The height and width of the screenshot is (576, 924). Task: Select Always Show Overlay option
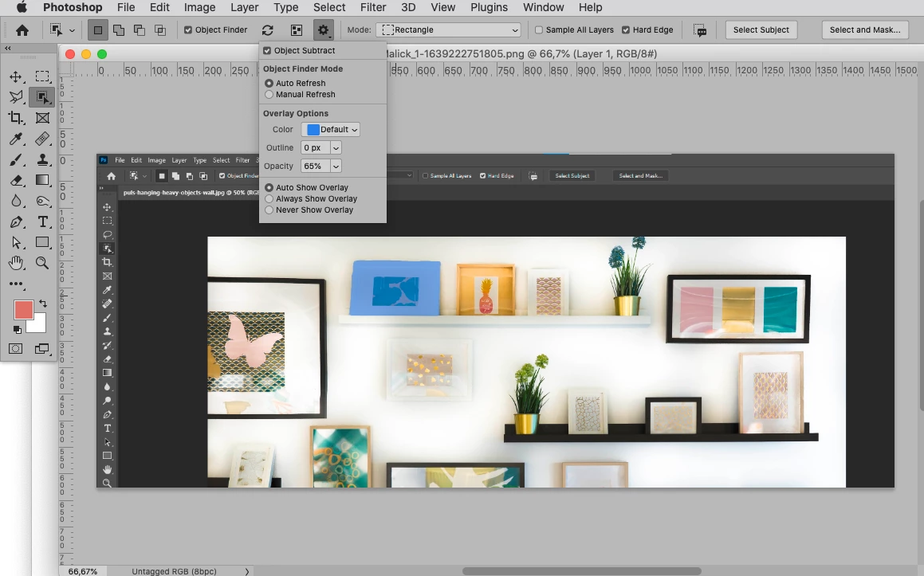(x=269, y=198)
